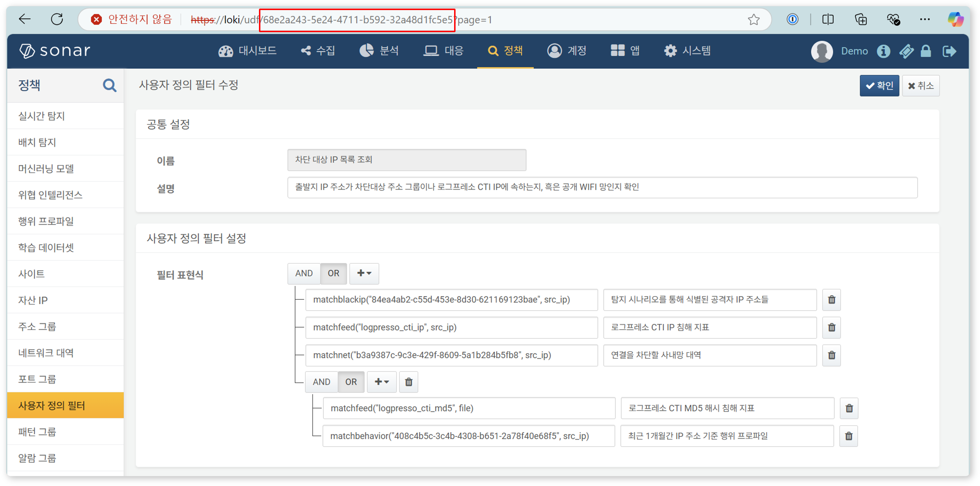This screenshot has height=486, width=980.
Task: Open the Copilot icon
Action: (955, 19)
